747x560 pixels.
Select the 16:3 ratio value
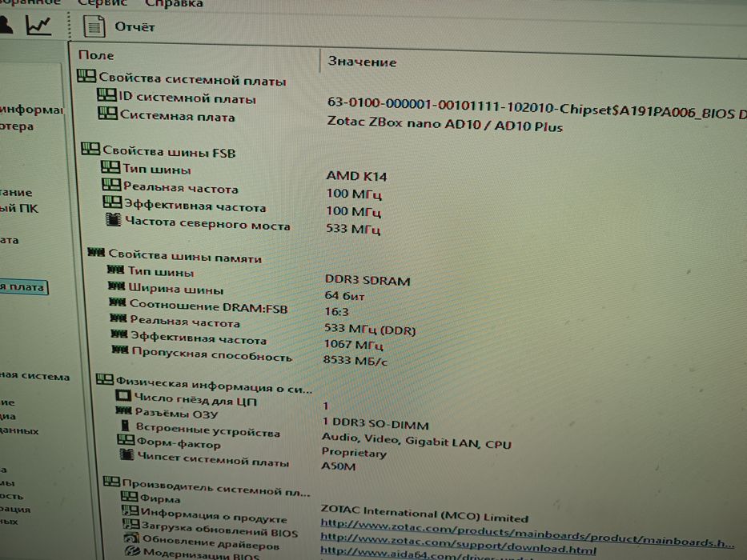(336, 312)
